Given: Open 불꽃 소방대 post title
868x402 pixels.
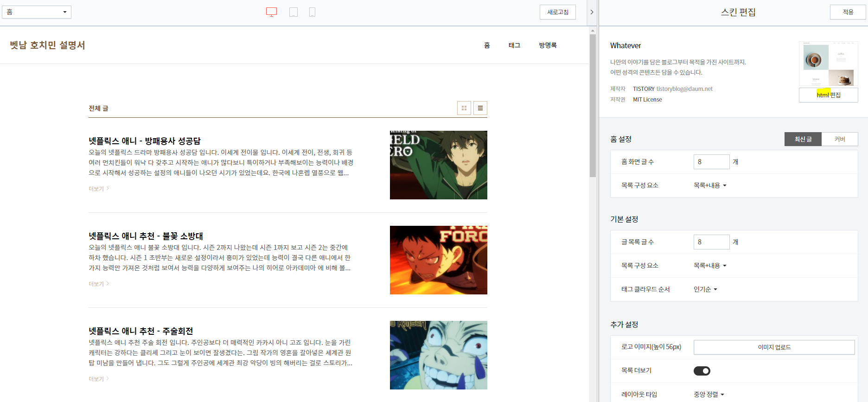Looking at the screenshot, I should click(x=146, y=236).
